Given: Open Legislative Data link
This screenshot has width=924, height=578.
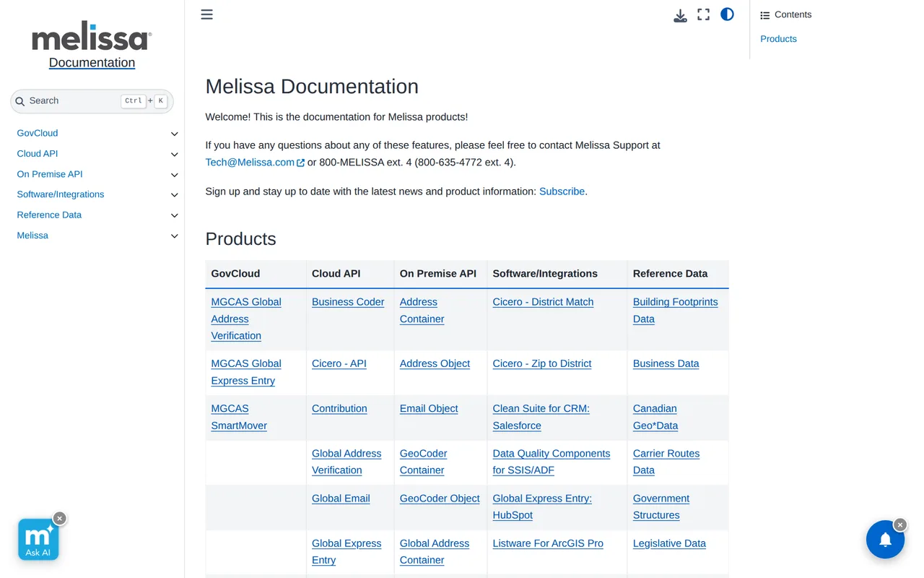Looking at the screenshot, I should click(x=669, y=543).
